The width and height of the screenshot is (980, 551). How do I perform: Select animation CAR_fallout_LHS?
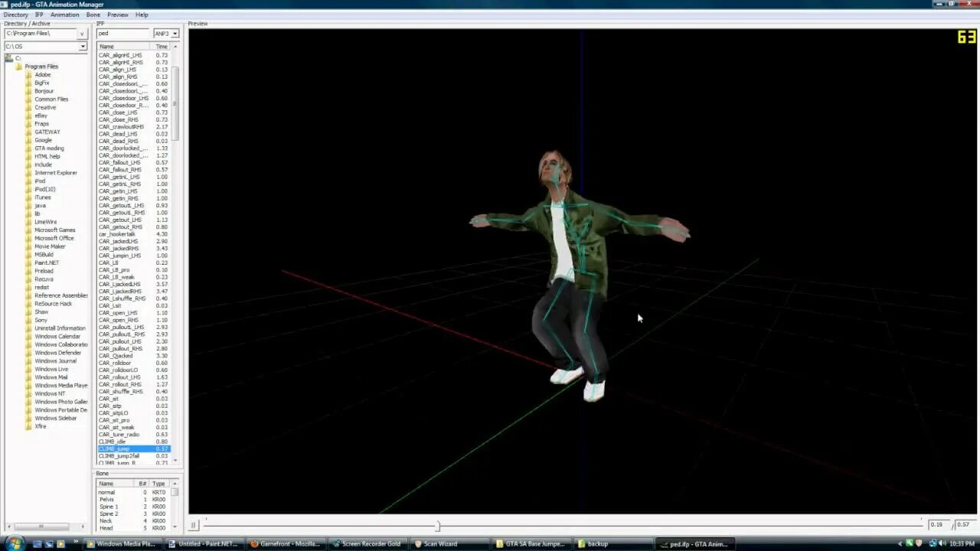134,163
